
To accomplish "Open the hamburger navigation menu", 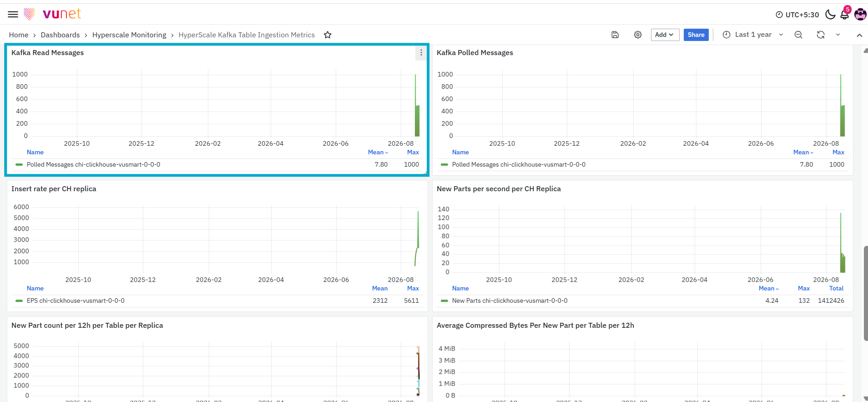I will pos(13,15).
